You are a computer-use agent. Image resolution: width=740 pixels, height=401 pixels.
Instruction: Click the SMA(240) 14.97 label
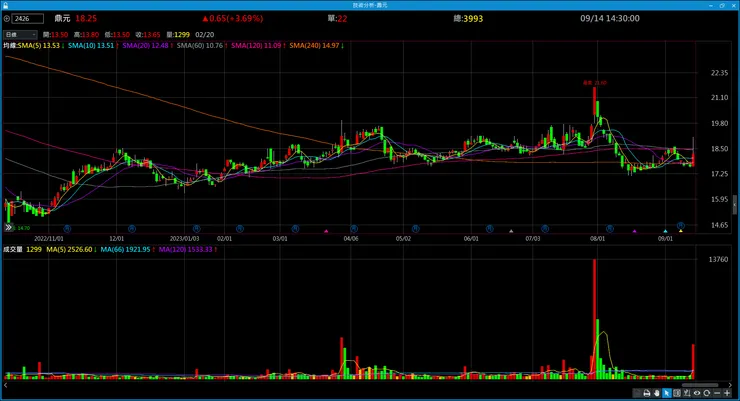(316, 46)
